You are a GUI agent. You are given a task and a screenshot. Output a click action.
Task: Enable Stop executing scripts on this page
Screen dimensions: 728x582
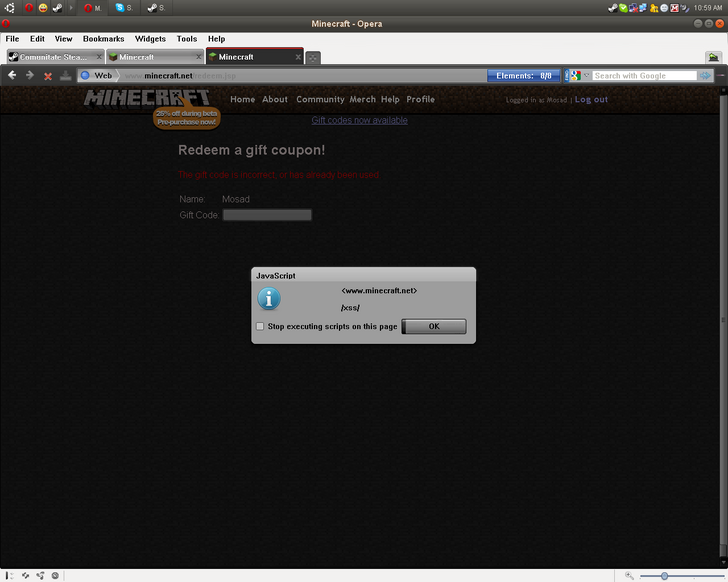260,327
